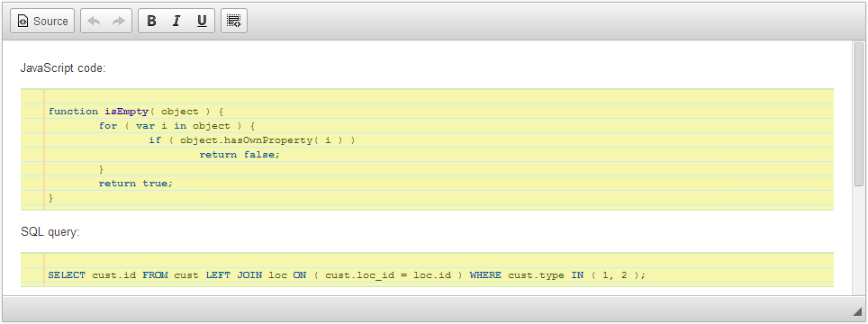Toggle italic formatting
Screen dimensions: 868x324
pos(176,21)
